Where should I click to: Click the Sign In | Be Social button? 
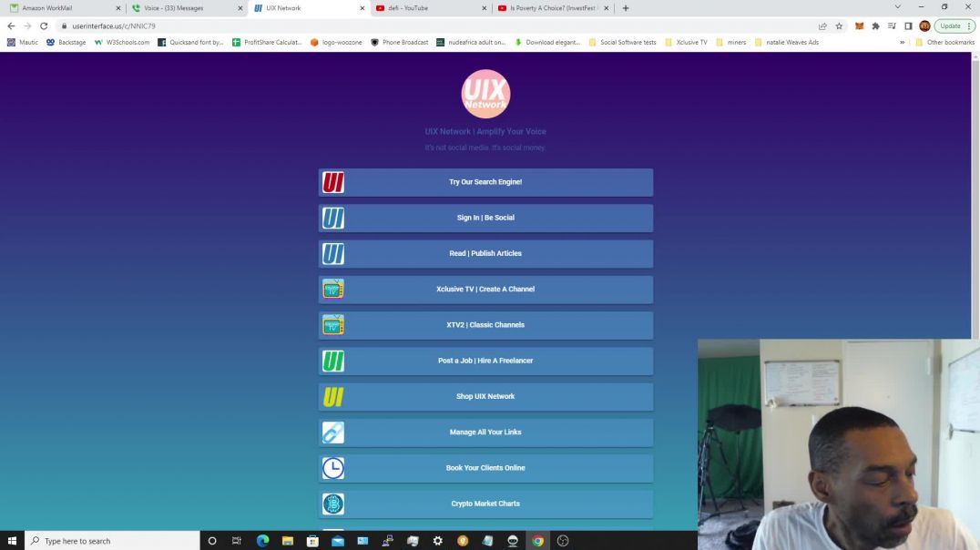tap(485, 218)
